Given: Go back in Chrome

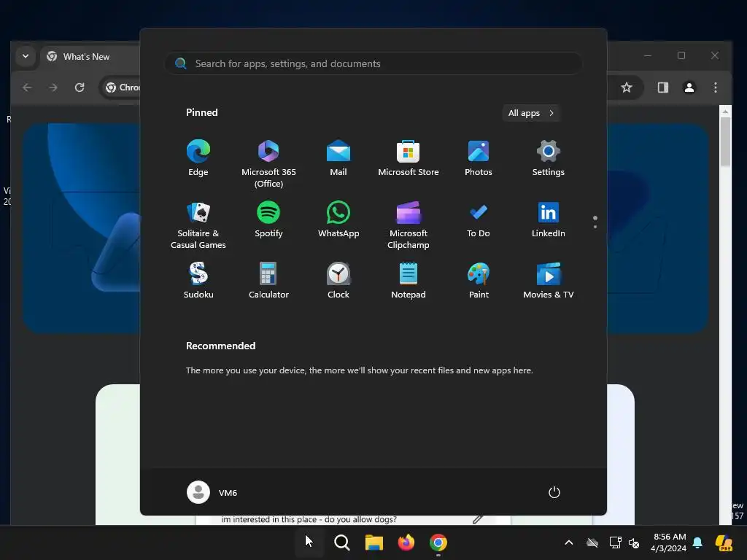Looking at the screenshot, I should click(x=27, y=87).
